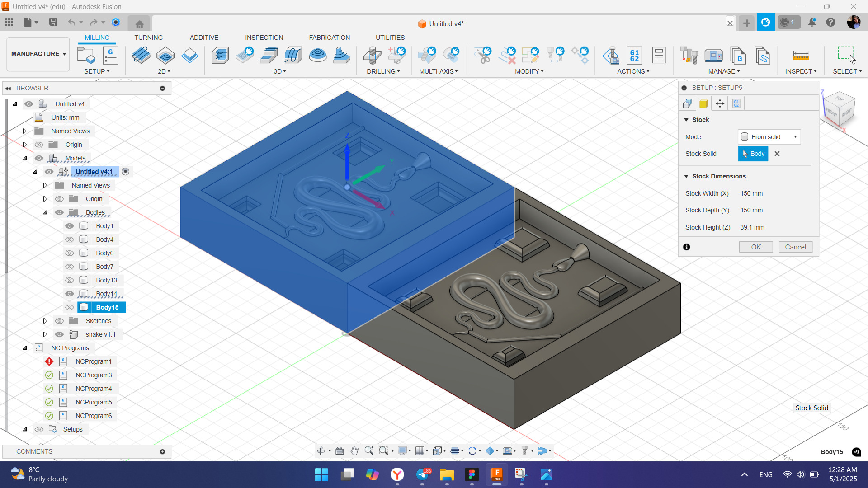Click the Stock Solid Body selection button
The width and height of the screenshot is (868, 488).
point(753,154)
